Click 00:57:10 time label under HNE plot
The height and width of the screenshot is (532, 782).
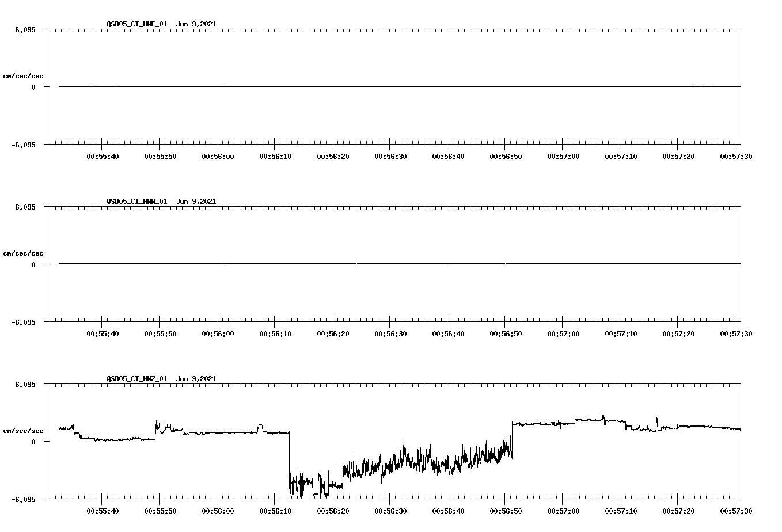coord(621,157)
